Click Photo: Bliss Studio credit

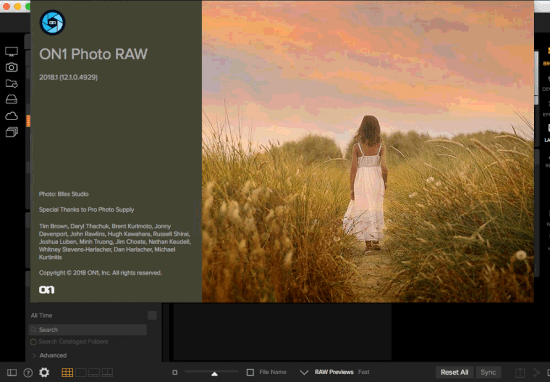point(63,194)
